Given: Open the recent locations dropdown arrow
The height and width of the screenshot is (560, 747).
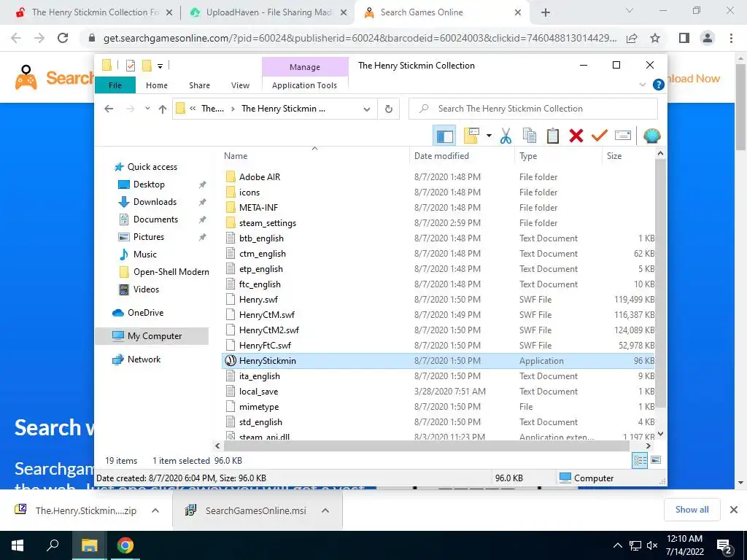Looking at the screenshot, I should click(147, 109).
